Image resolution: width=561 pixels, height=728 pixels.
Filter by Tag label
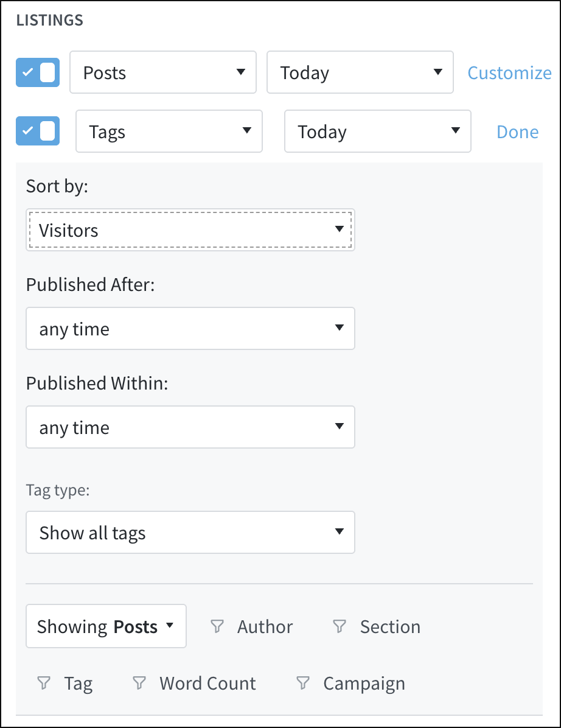pyautogui.click(x=78, y=684)
